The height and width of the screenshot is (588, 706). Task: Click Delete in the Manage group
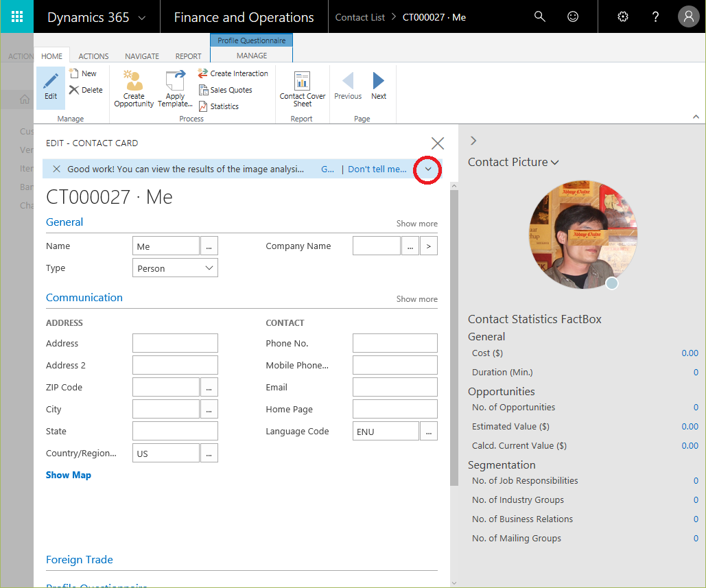point(86,90)
